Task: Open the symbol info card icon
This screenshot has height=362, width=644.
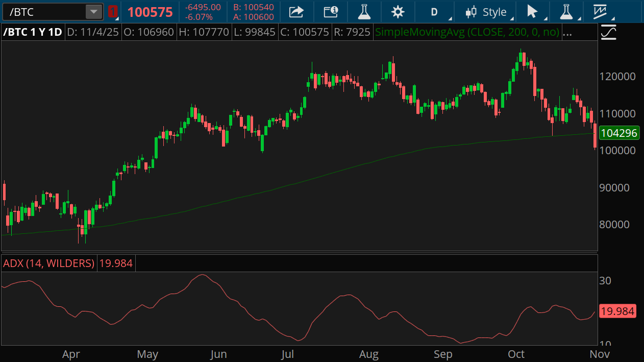Action: tap(331, 12)
